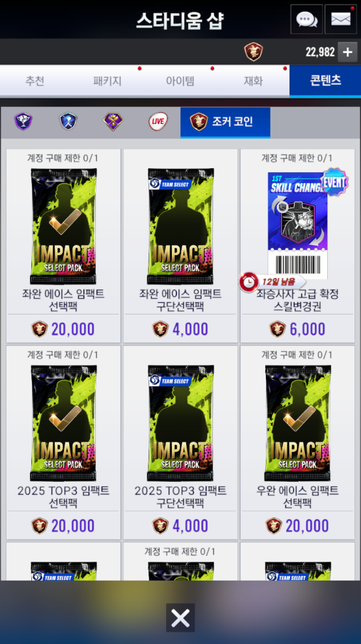Image resolution: width=361 pixels, height=644 pixels.
Task: Tap the joker coin icon in balance bar
Action: [253, 52]
